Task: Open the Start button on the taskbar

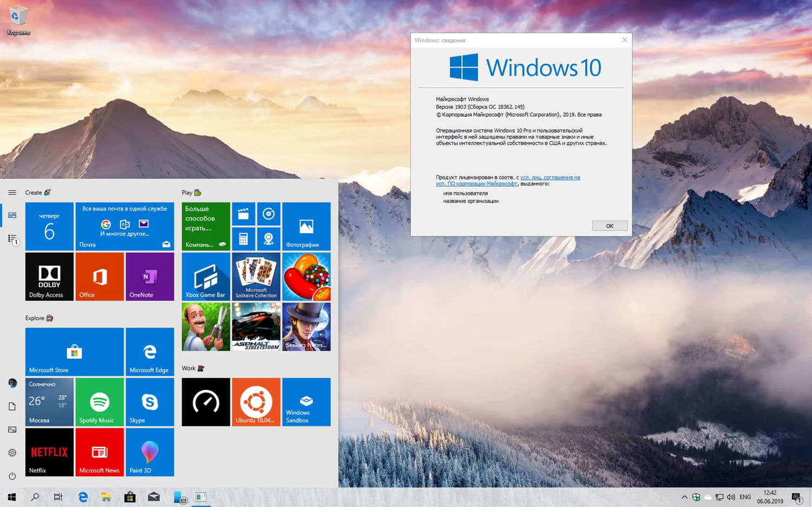Action: pyautogui.click(x=11, y=496)
